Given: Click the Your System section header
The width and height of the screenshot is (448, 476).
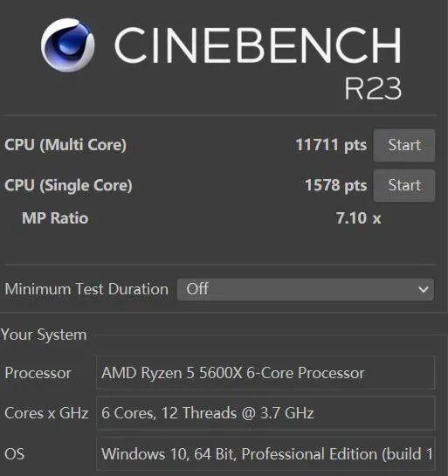Looking at the screenshot, I should tap(44, 335).
